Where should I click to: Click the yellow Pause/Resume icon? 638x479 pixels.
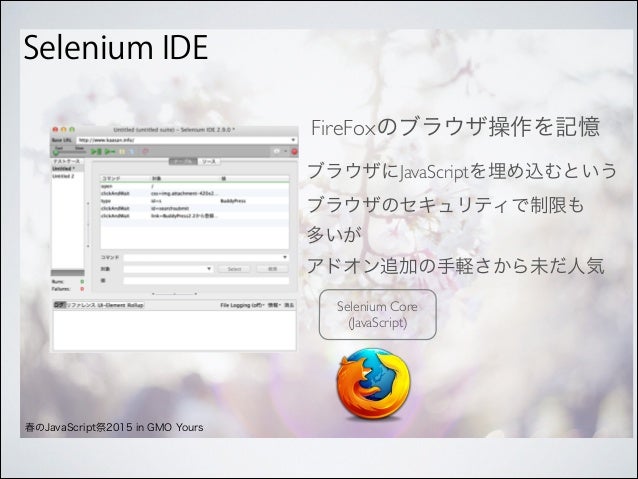(x=122, y=152)
